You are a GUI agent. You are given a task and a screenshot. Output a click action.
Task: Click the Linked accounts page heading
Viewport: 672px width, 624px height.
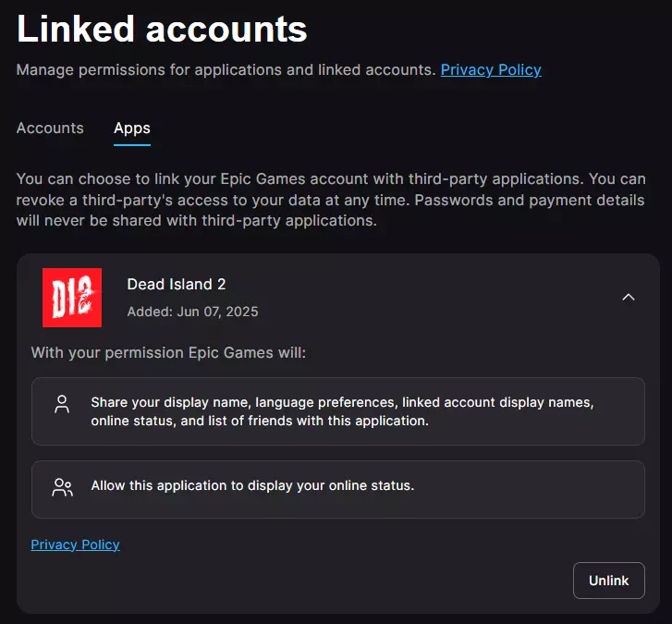pyautogui.click(x=162, y=30)
